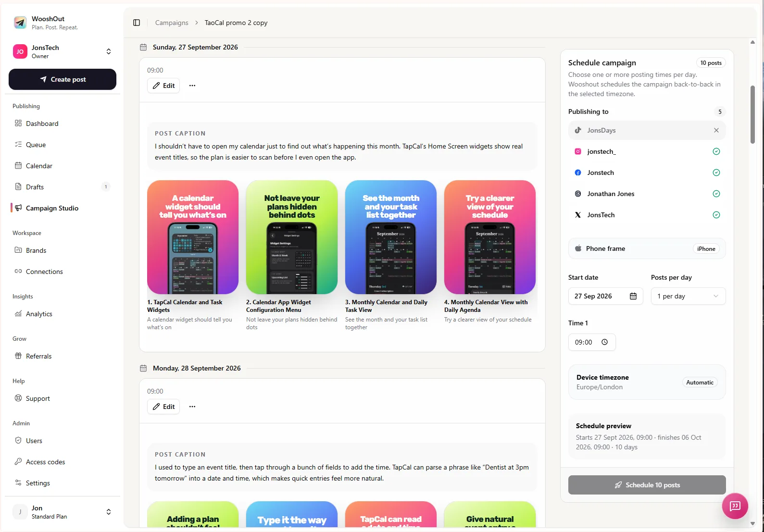Open the feedback chat bubble
764x532 pixels.
coord(735,506)
